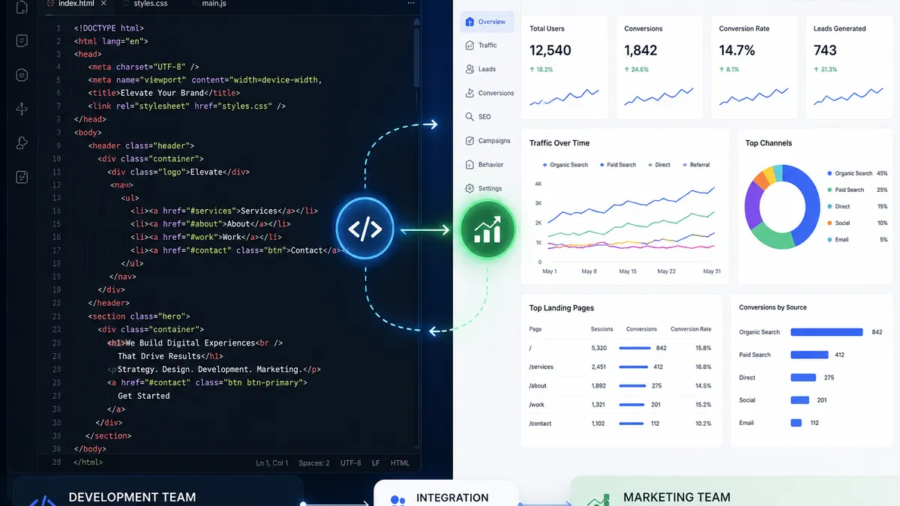The image size is (900, 506).
Task: Select Conversions in the dashboard sidebar
Action: point(489,93)
